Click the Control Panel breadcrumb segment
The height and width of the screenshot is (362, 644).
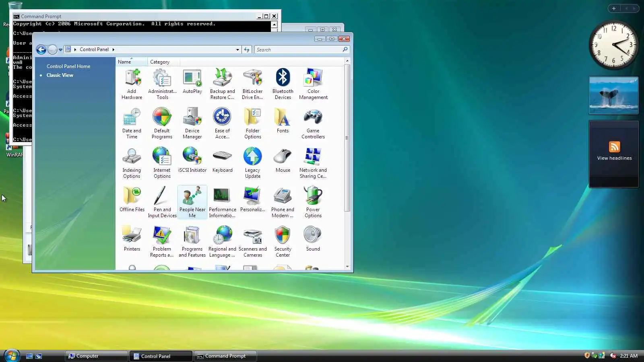(94, 49)
